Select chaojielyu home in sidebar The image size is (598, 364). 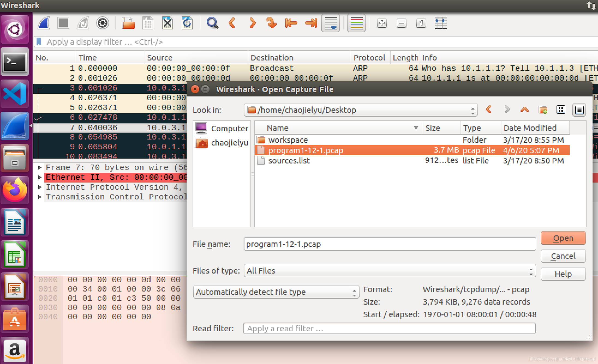tap(222, 142)
